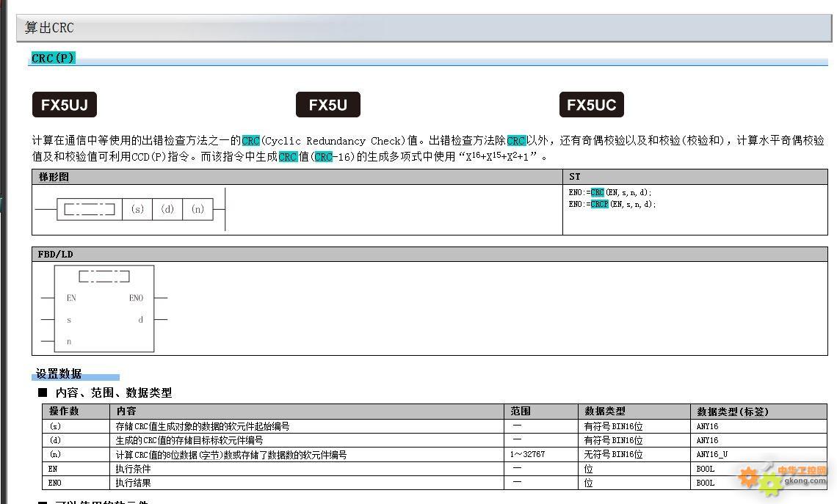
Task: Click BOOL in the ENO row
Action: tap(706, 483)
